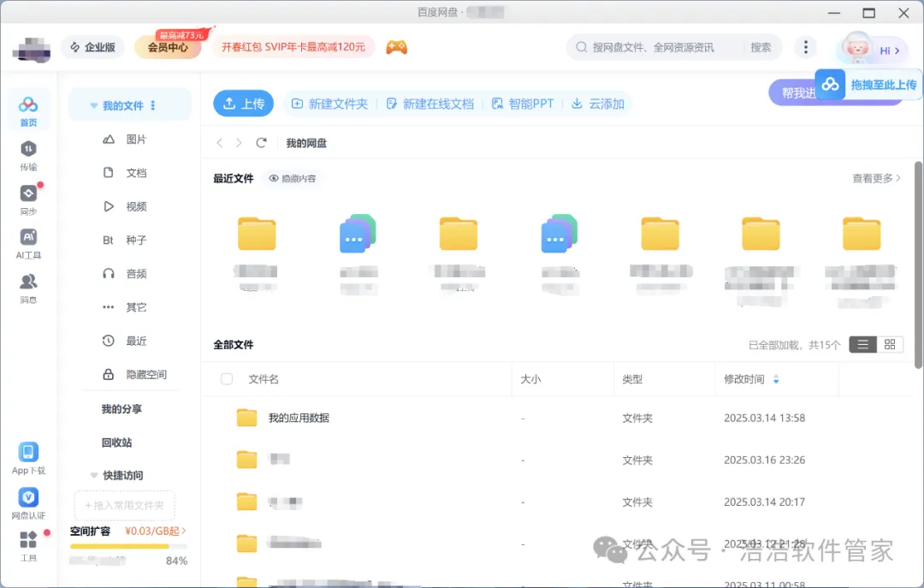Open 智能PPT tool

coord(523,104)
